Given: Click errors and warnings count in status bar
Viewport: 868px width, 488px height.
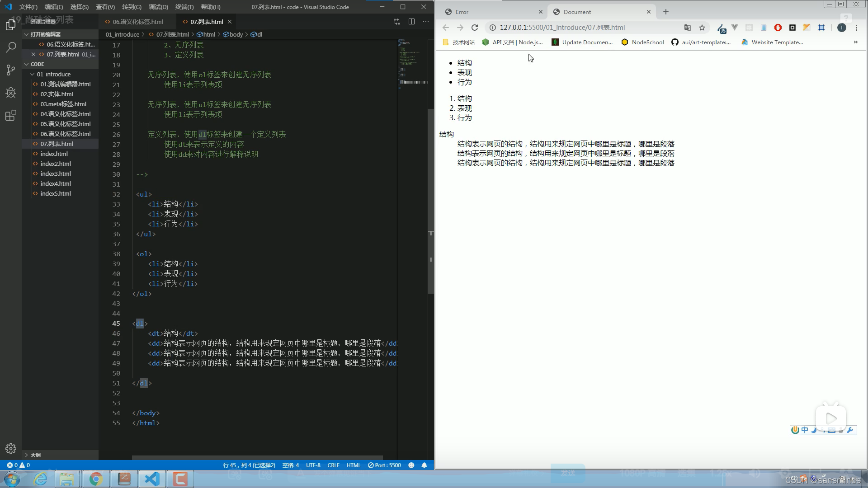Looking at the screenshot, I should (18, 465).
